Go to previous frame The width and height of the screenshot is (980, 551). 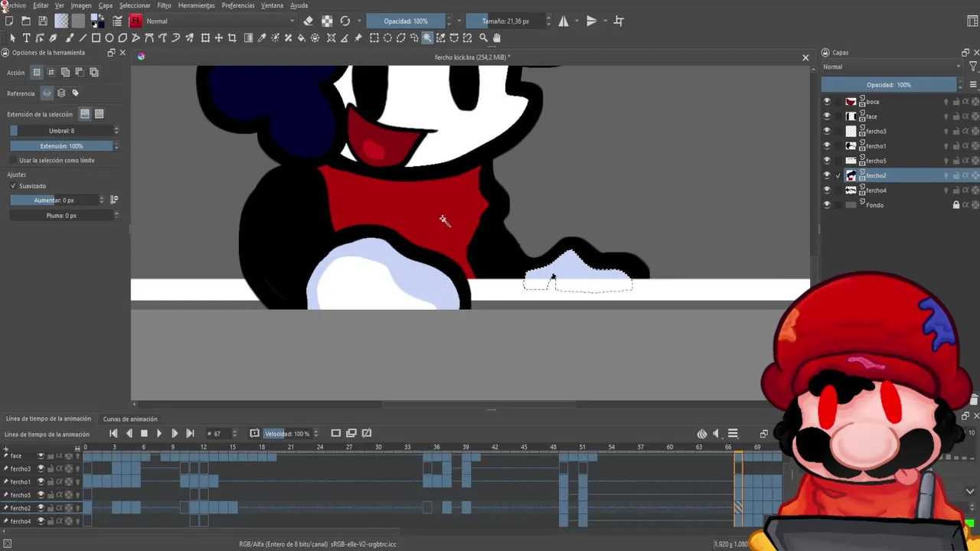pyautogui.click(x=129, y=433)
